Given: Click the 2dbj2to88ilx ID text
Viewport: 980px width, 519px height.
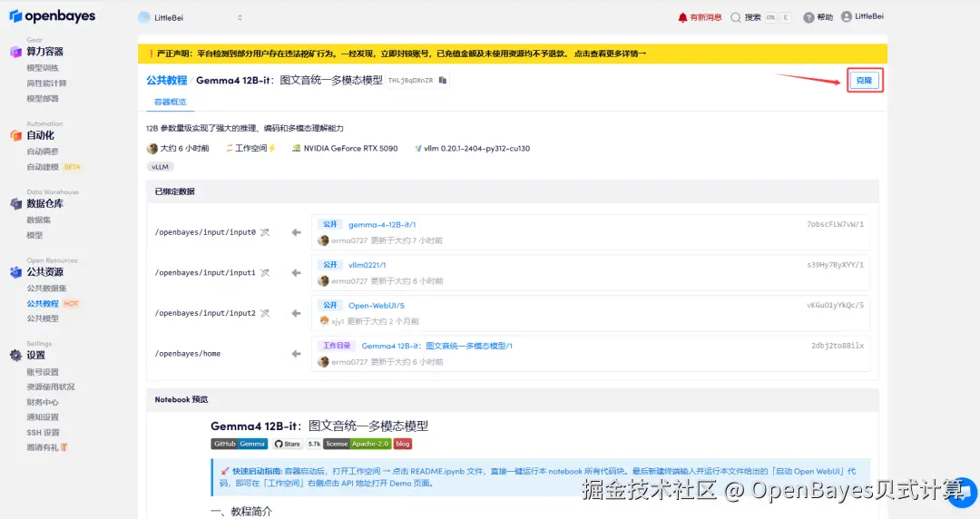Looking at the screenshot, I should pyautogui.click(x=838, y=346).
